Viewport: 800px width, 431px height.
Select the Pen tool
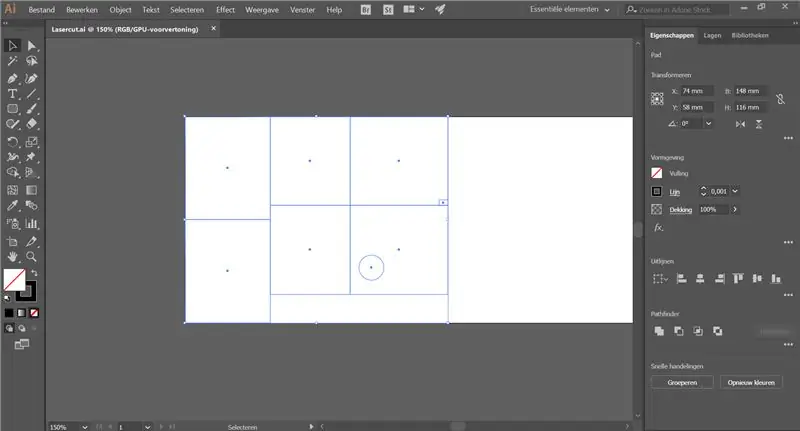(x=13, y=79)
